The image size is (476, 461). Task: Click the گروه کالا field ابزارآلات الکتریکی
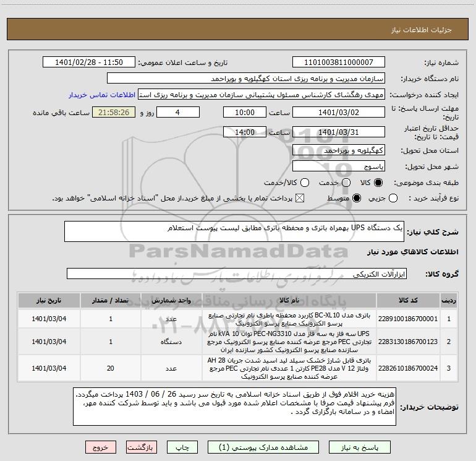237,274
